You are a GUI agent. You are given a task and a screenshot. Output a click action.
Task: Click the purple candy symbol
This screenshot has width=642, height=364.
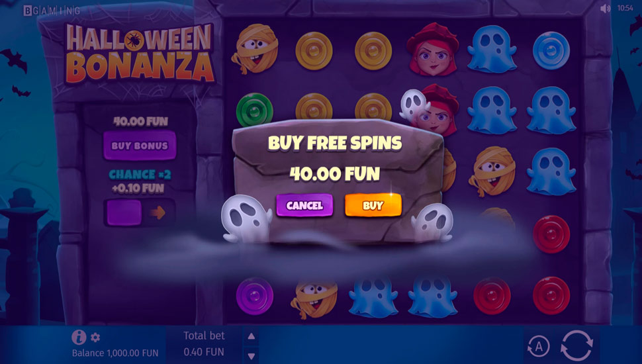tap(254, 296)
